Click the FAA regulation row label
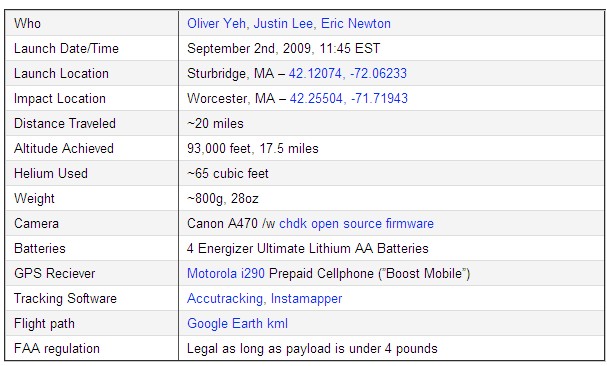The width and height of the screenshot is (607, 366). pyautogui.click(x=57, y=349)
